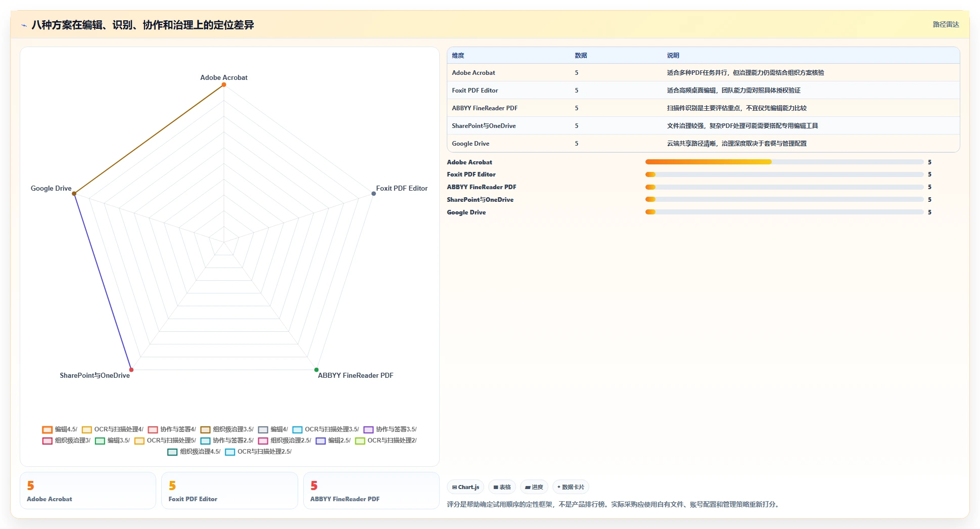Image resolution: width=980 pixels, height=529 pixels.
Task: Click the 表格 tag chip
Action: tap(502, 487)
